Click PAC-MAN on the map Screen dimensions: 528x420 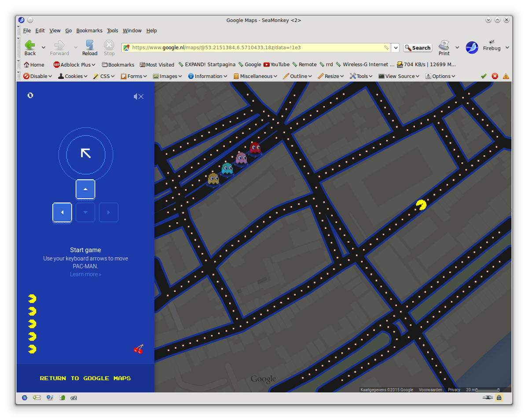[422, 205]
